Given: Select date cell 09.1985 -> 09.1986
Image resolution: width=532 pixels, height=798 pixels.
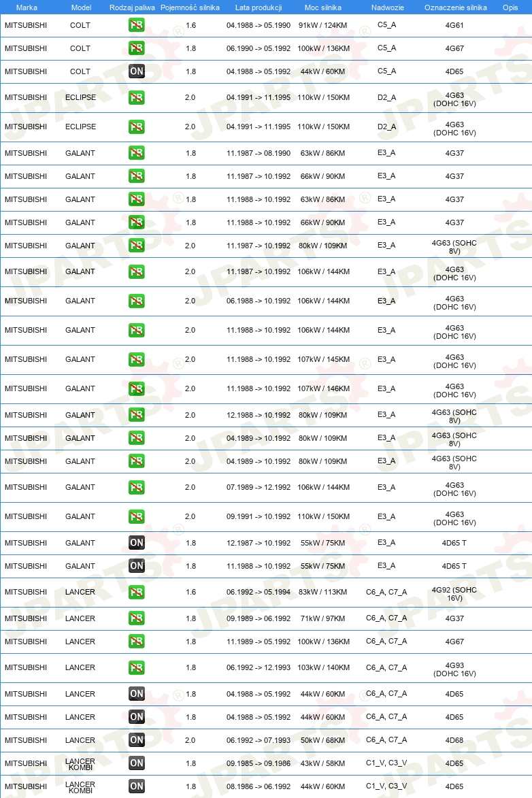Looking at the screenshot, I should pyautogui.click(x=259, y=763).
